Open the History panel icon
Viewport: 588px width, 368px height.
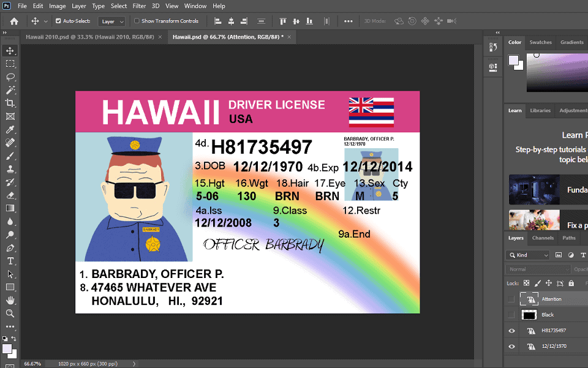click(x=493, y=47)
